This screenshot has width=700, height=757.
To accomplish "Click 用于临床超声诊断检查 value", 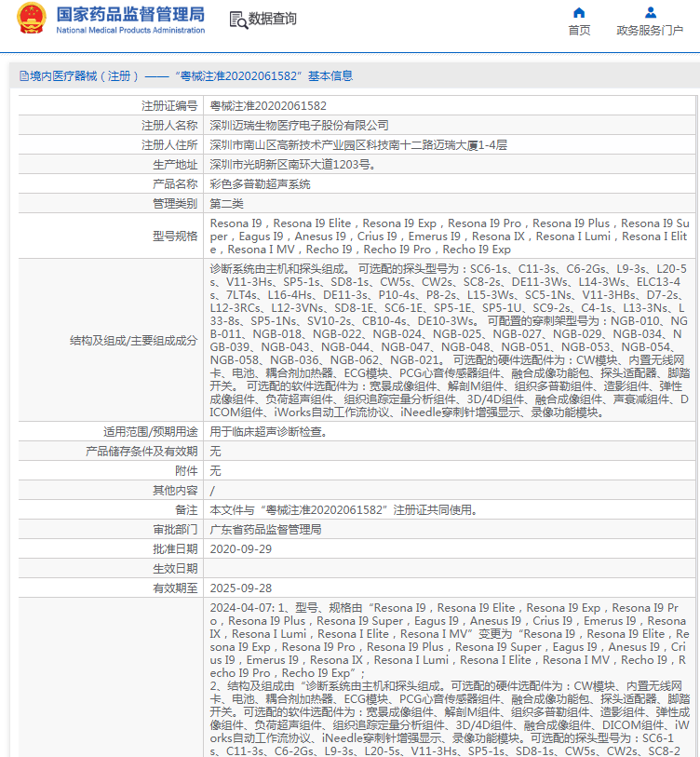I will tap(268, 432).
